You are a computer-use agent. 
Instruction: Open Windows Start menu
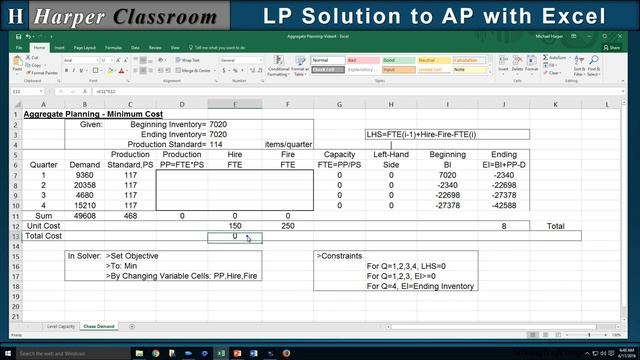(8, 353)
